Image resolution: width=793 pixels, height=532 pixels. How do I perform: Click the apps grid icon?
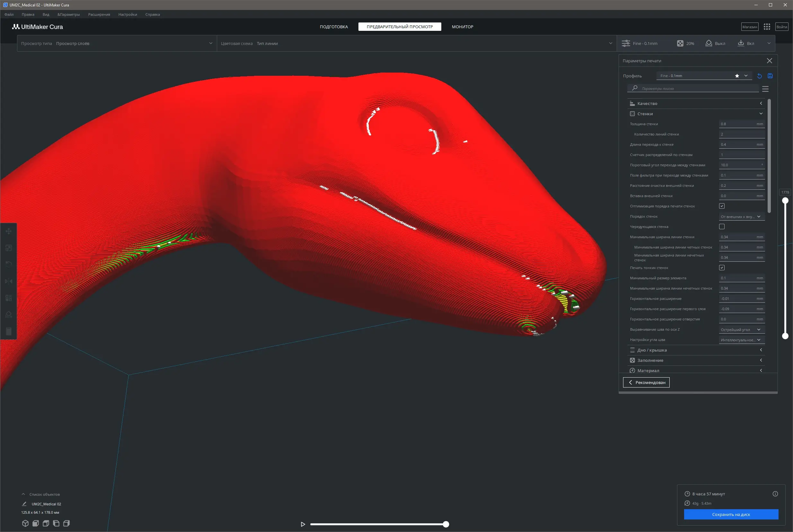click(767, 27)
